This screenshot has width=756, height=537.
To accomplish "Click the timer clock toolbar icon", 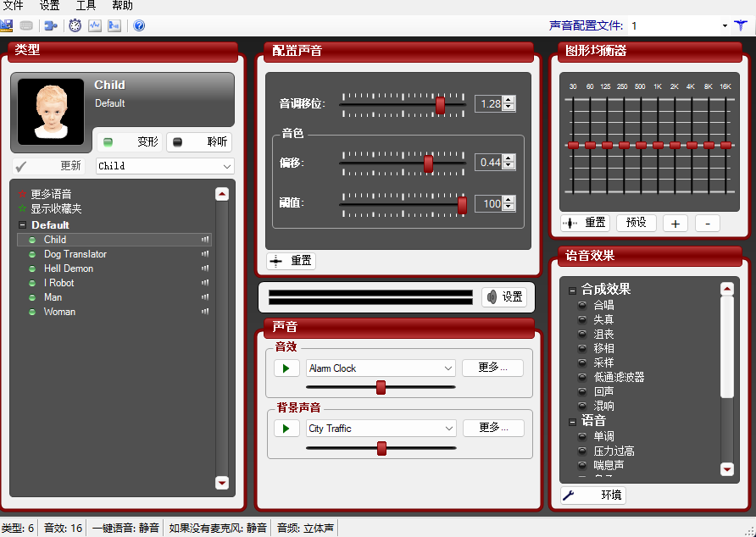I will (x=75, y=25).
